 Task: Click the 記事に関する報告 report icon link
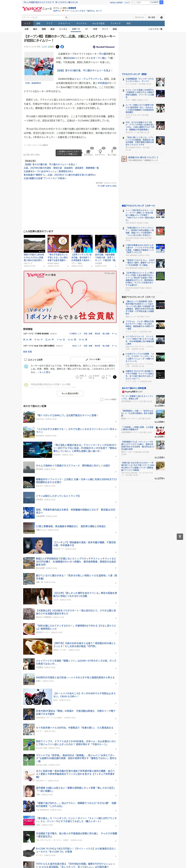coord(32,155)
